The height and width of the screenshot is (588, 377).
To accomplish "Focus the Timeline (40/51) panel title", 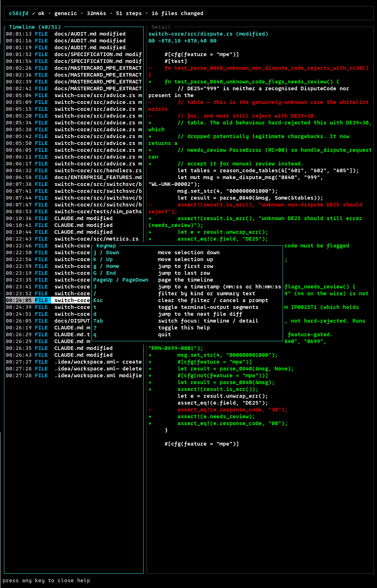I will 35,27.
